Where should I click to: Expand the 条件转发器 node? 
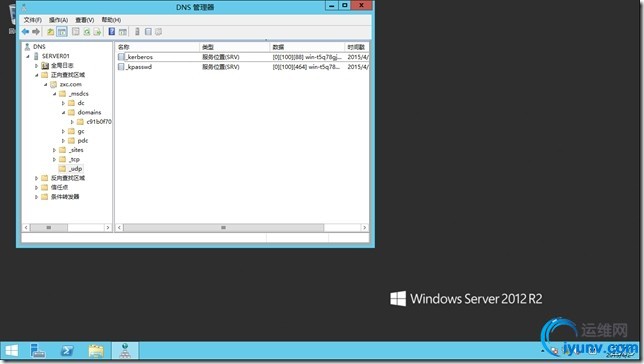point(37,197)
